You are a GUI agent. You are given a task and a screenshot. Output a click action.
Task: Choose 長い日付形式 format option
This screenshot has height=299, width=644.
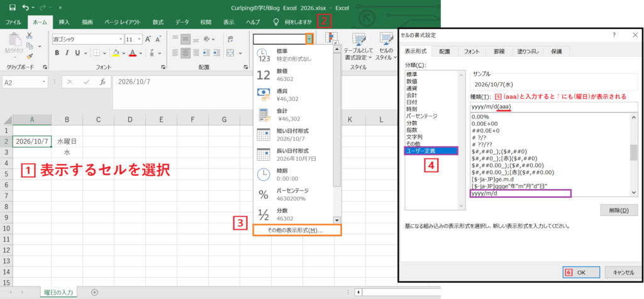294,155
